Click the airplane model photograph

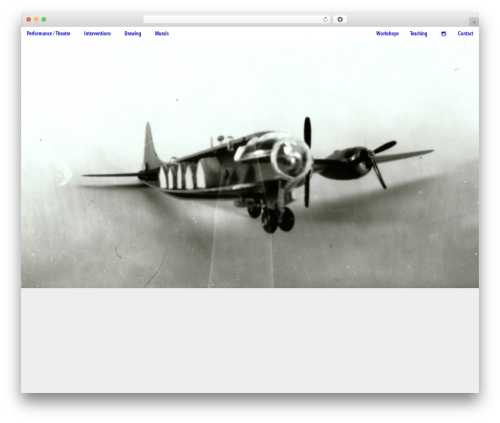tap(250, 164)
